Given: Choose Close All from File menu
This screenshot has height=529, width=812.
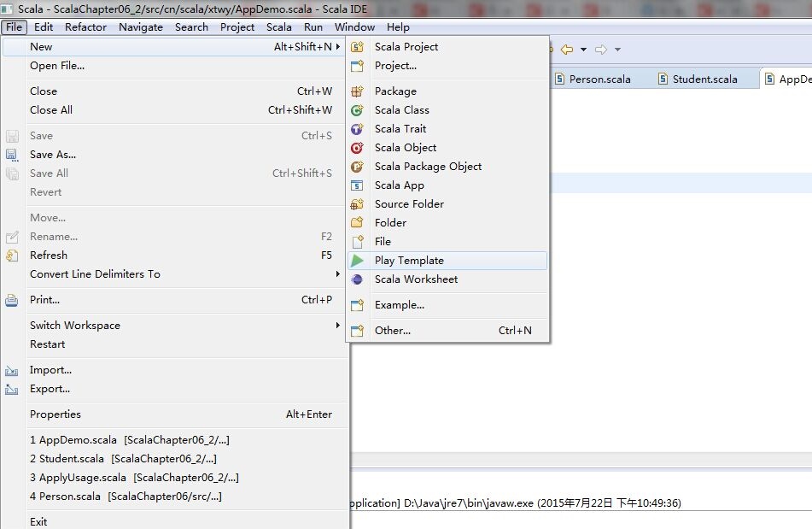Looking at the screenshot, I should 174,110.
